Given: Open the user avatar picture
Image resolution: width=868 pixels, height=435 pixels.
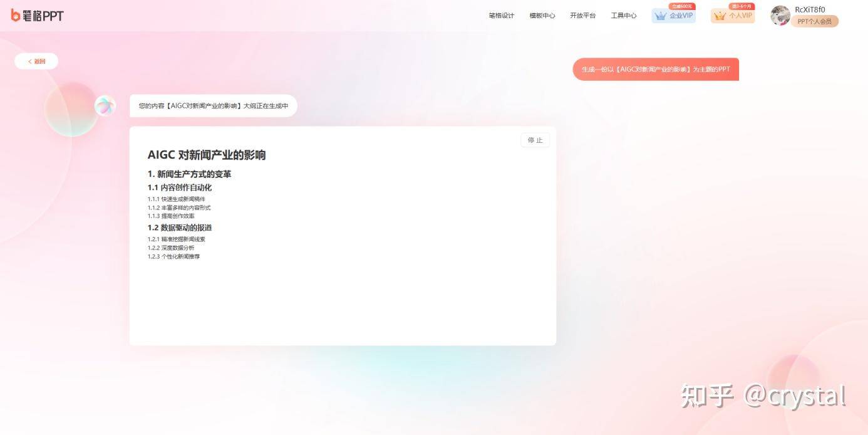Looking at the screenshot, I should (780, 16).
